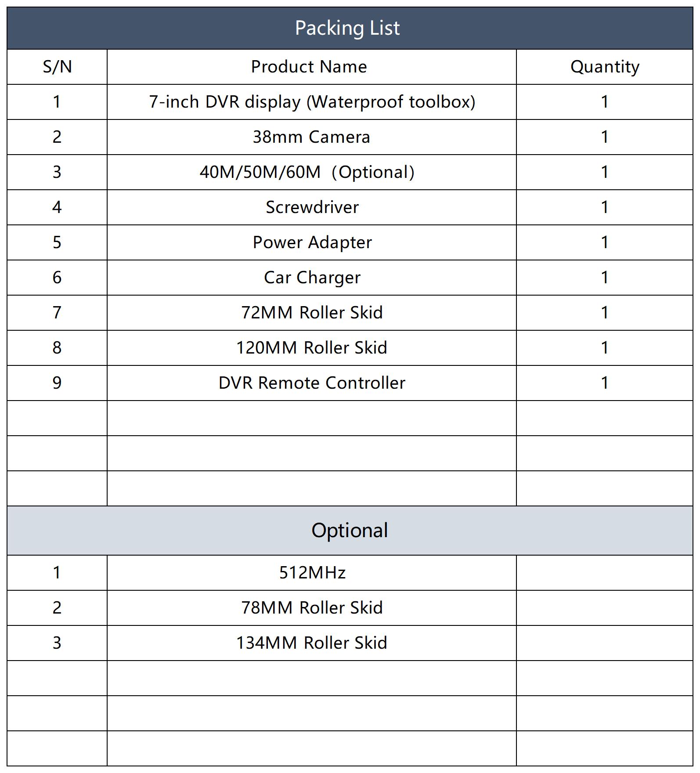Image resolution: width=700 pixels, height=773 pixels.
Task: Click the 72MM Roller Skid cell
Action: point(312,313)
